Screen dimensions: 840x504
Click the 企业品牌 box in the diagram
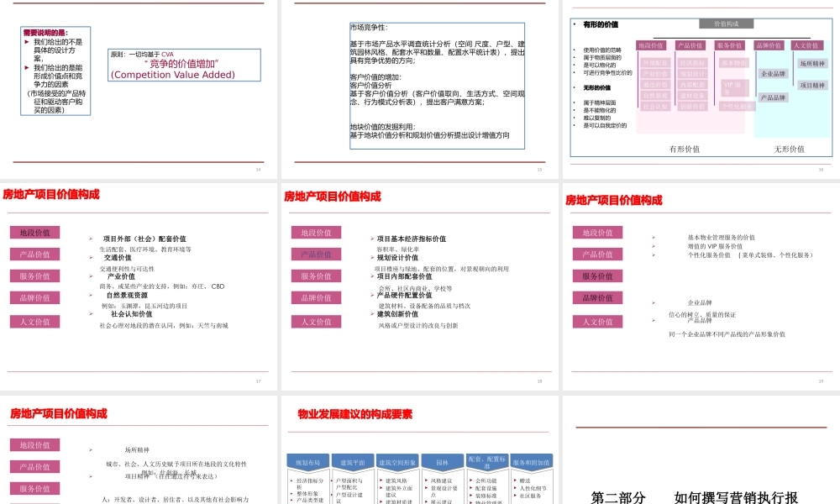773,74
